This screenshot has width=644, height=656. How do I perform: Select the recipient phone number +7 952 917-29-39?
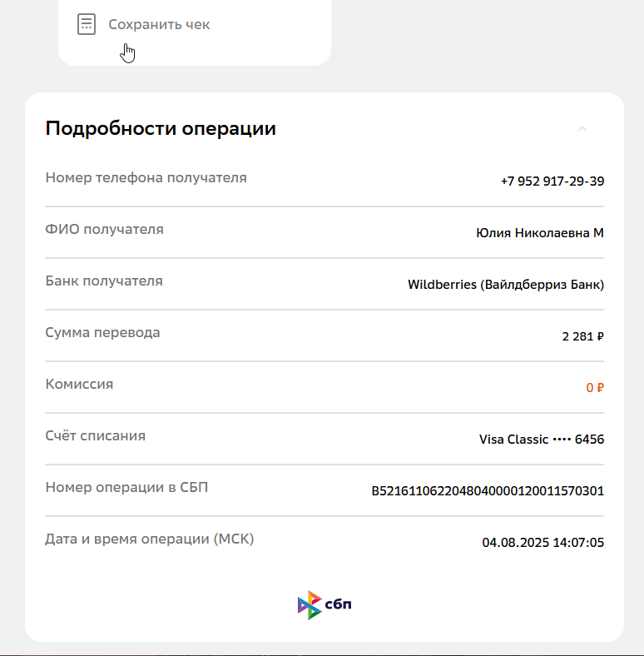[x=552, y=181]
